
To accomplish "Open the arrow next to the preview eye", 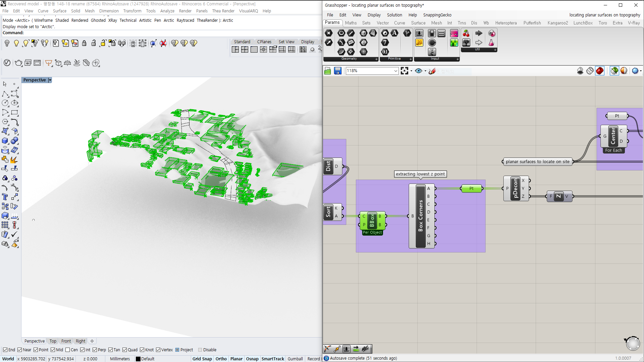I will [x=425, y=71].
